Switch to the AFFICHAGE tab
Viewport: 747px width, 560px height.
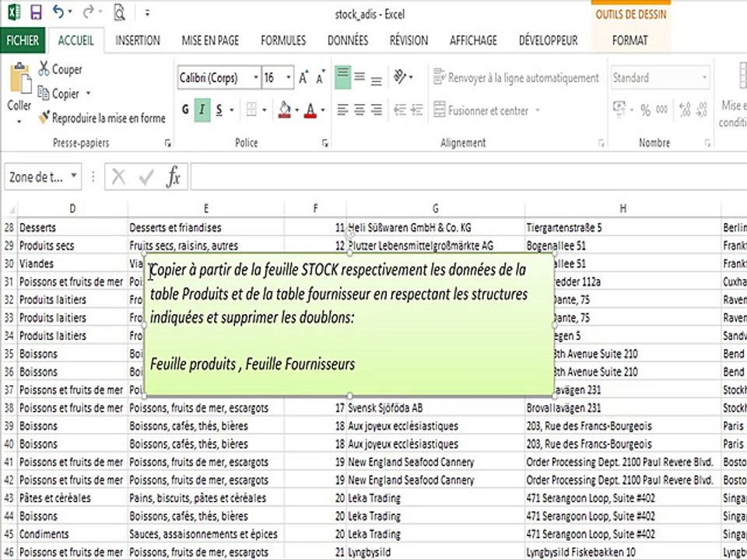(x=473, y=40)
